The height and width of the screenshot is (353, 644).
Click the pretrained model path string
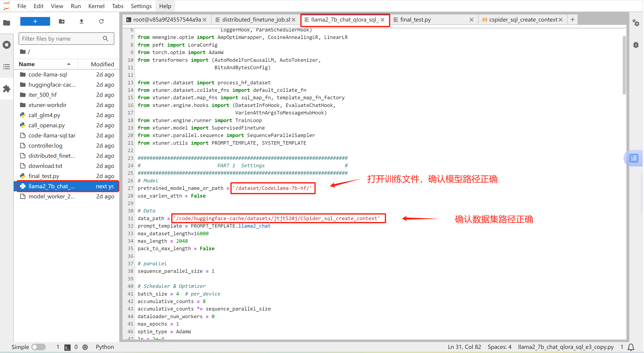point(272,188)
